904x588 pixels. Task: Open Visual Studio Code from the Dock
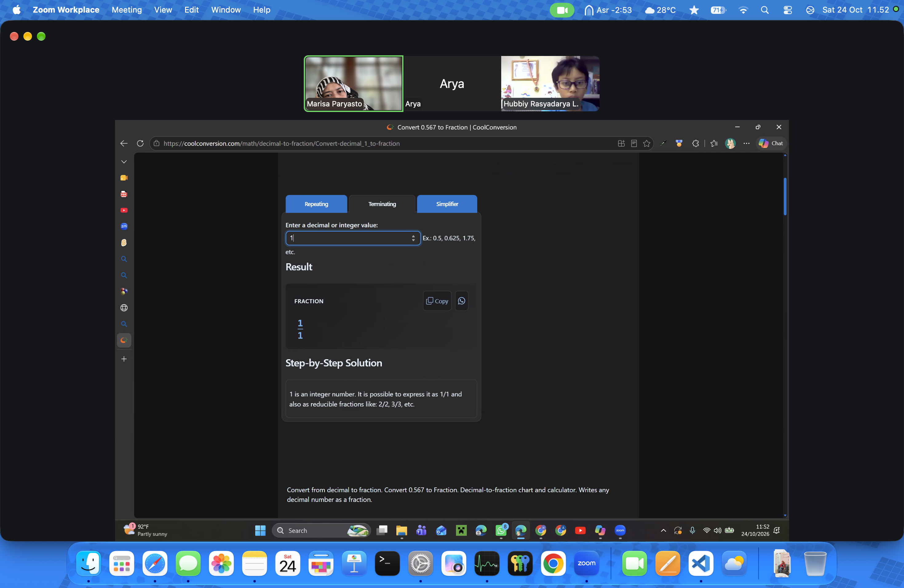(700, 563)
